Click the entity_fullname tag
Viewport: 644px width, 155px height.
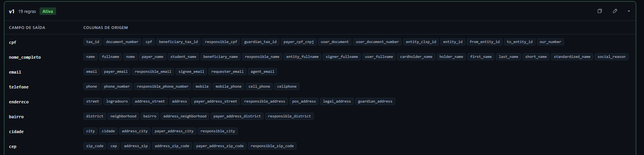click(x=302, y=57)
